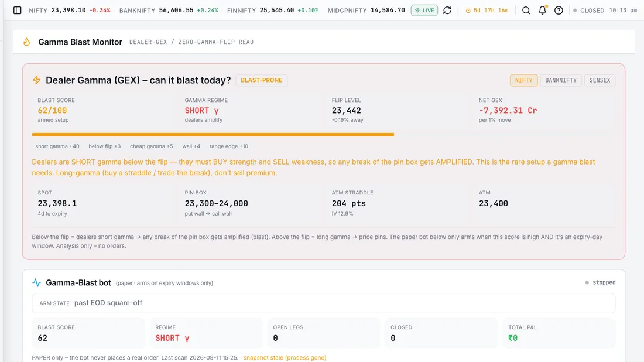Toggle the LIVE feed indicator
This screenshot has height=362, width=644.
(x=424, y=11)
